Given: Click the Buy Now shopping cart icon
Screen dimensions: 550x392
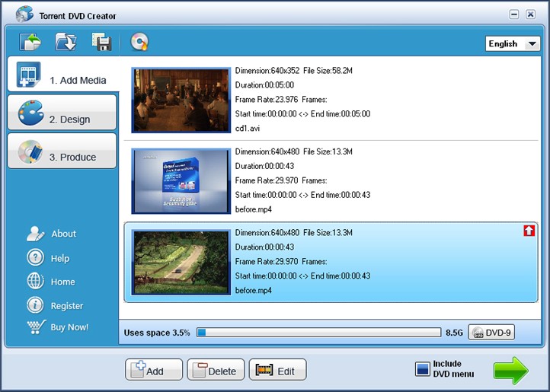Looking at the screenshot, I should pos(36,327).
